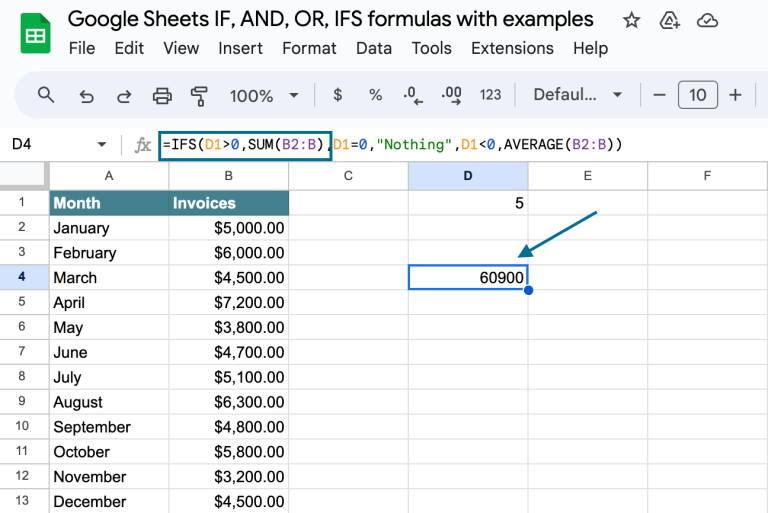This screenshot has width=768, height=513.
Task: Check the cloud save status icon
Action: click(x=708, y=20)
